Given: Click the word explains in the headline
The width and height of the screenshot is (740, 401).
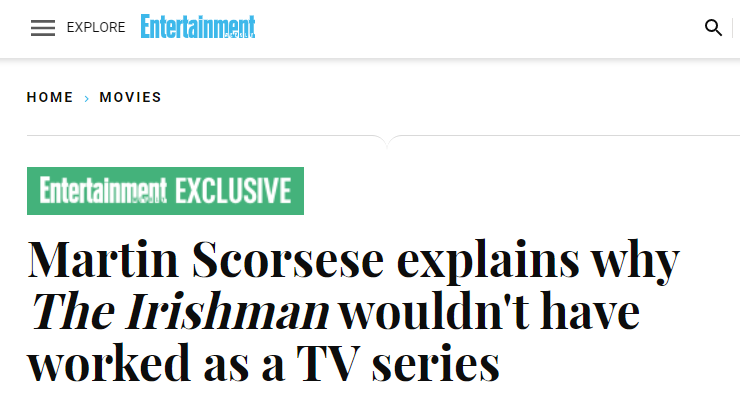Looking at the screenshot, I should [x=488, y=261].
